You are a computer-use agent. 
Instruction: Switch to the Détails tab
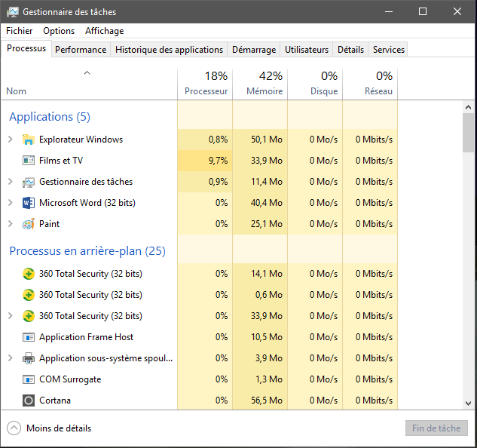350,50
